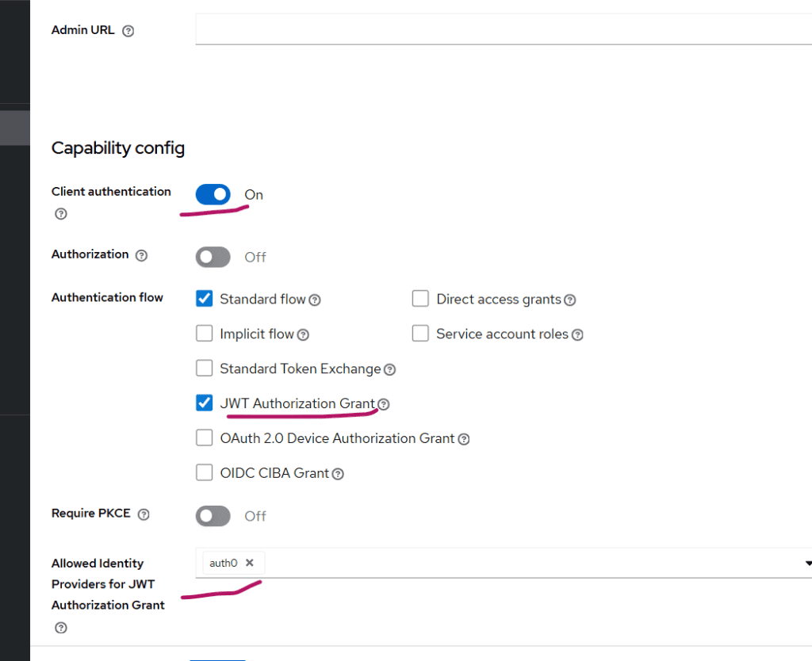Enable the Authorization toggle switch
Screen dimensions: 812x661
[x=213, y=257]
